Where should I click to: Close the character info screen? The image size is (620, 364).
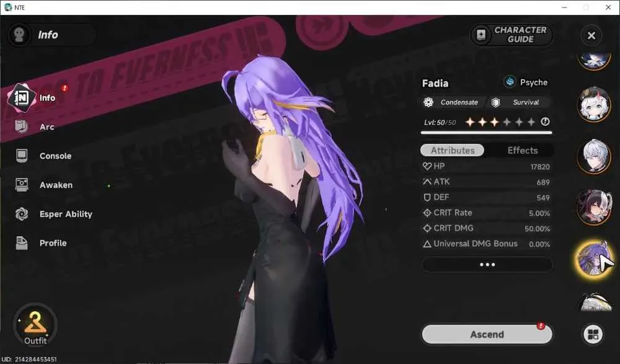point(591,35)
